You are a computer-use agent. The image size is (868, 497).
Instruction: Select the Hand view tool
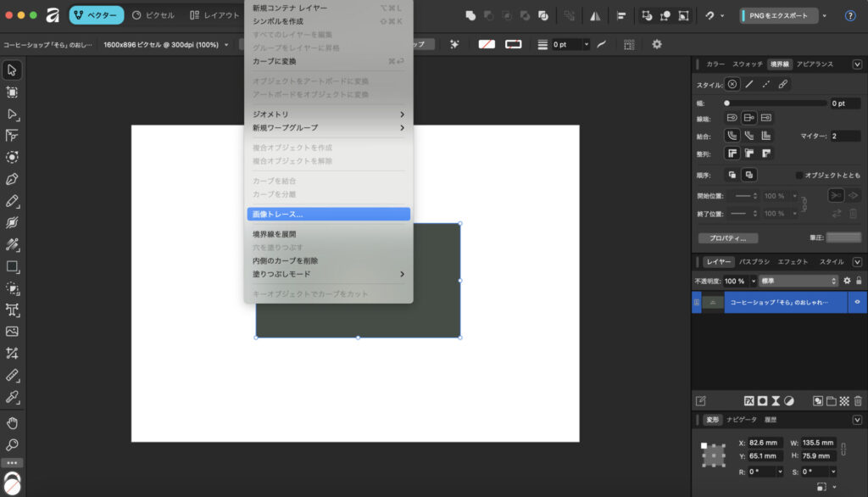click(12, 422)
